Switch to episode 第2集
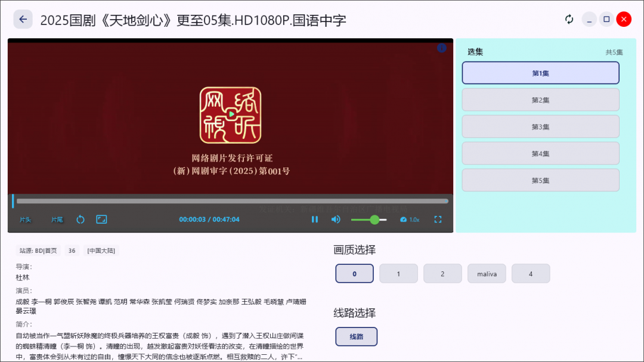This screenshot has height=362, width=644. [540, 99]
